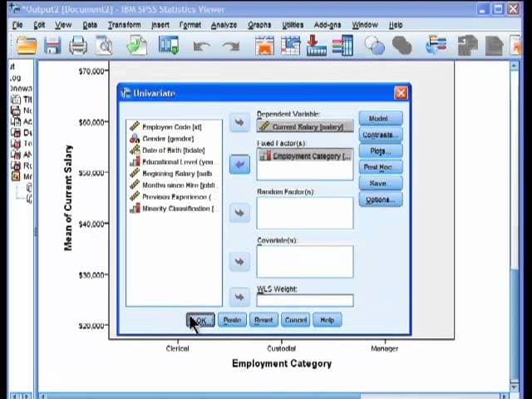Click the Print toolbar icon
This screenshot has height=399, width=532.
[78, 46]
